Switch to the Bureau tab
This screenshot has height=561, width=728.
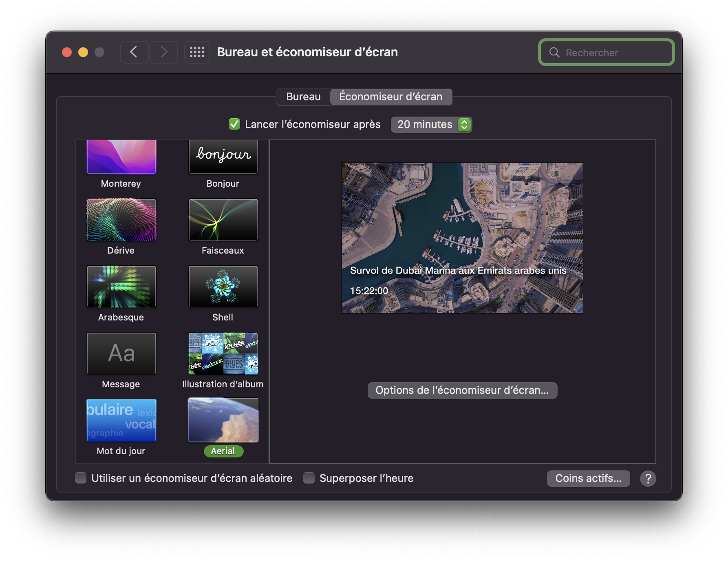click(x=303, y=97)
